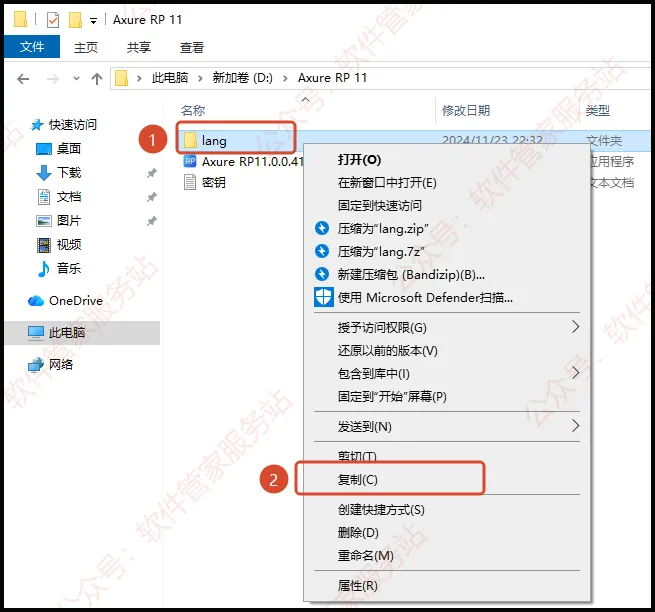Switch to the 主页 ribbon tab
This screenshot has height=612, width=655.
(86, 47)
